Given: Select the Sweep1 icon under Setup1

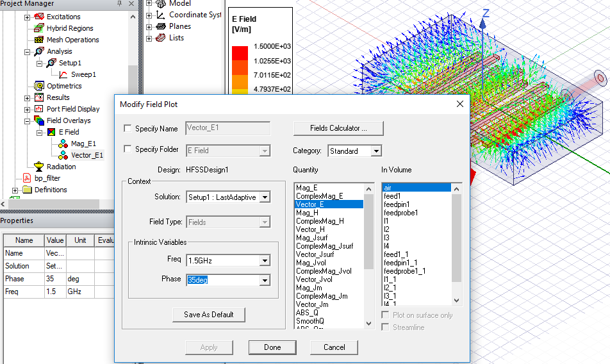Looking at the screenshot, I should (x=63, y=74).
